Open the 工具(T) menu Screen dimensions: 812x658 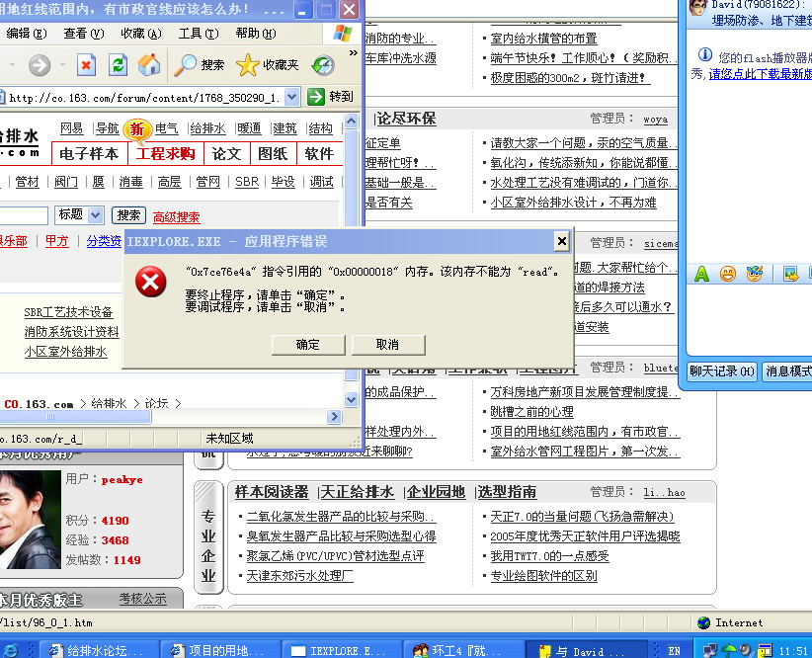[x=198, y=34]
